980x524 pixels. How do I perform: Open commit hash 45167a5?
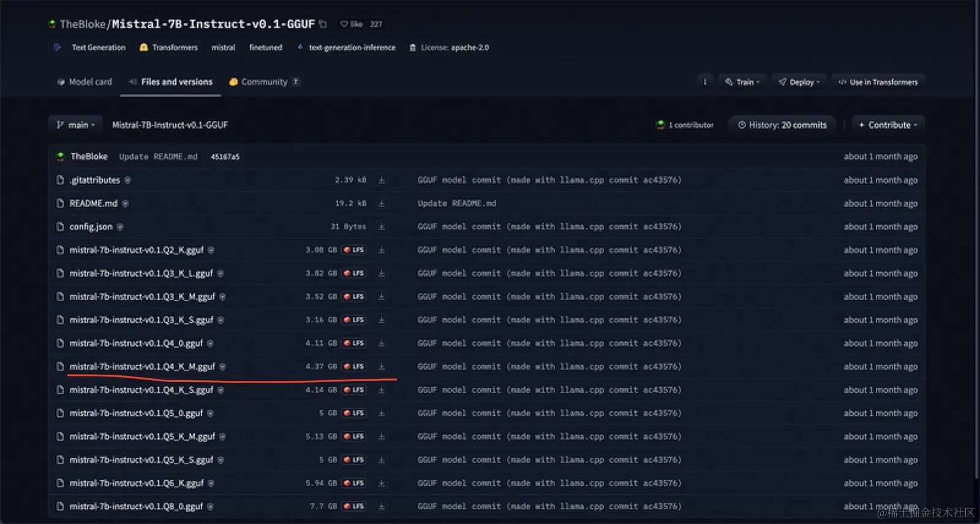coord(225,157)
